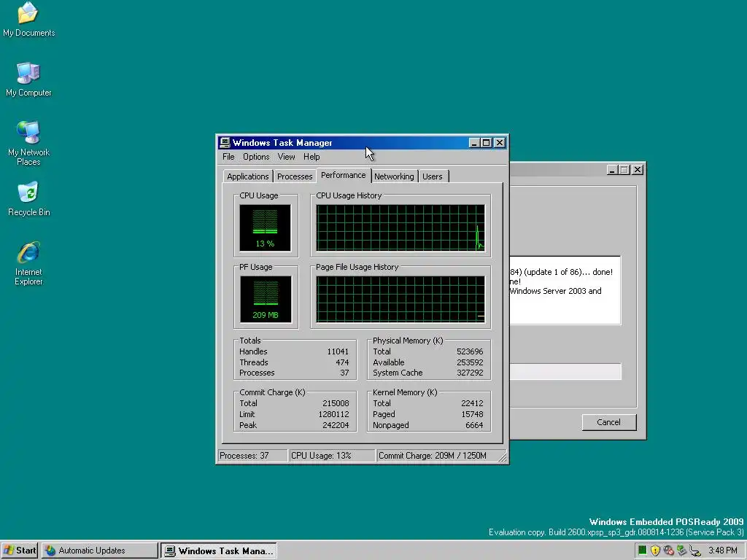Viewport: 747px width, 560px height.
Task: Select the My Documents desktop icon
Action: click(28, 20)
